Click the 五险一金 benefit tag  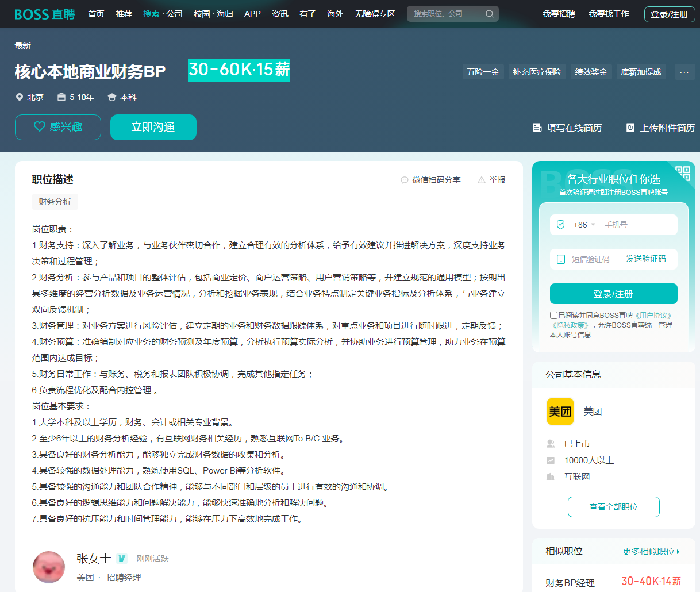pyautogui.click(x=483, y=72)
